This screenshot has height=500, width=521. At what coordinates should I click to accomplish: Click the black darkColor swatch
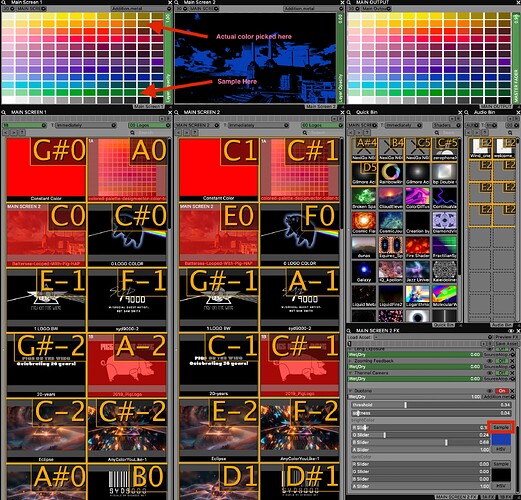(501, 475)
